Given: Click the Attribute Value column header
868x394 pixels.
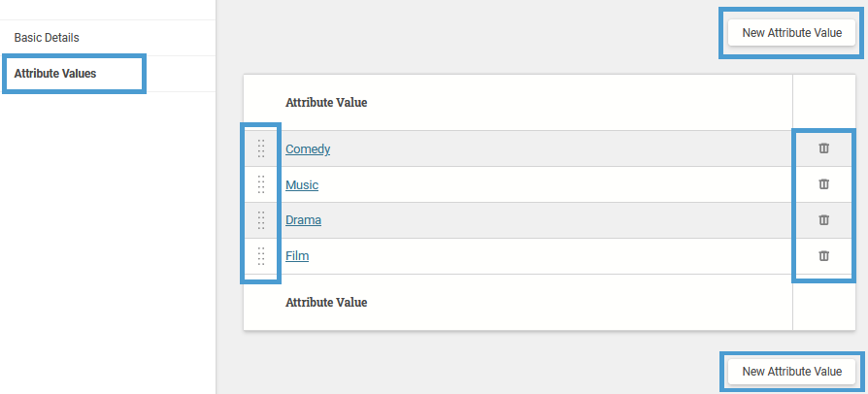Looking at the screenshot, I should coord(326,102).
